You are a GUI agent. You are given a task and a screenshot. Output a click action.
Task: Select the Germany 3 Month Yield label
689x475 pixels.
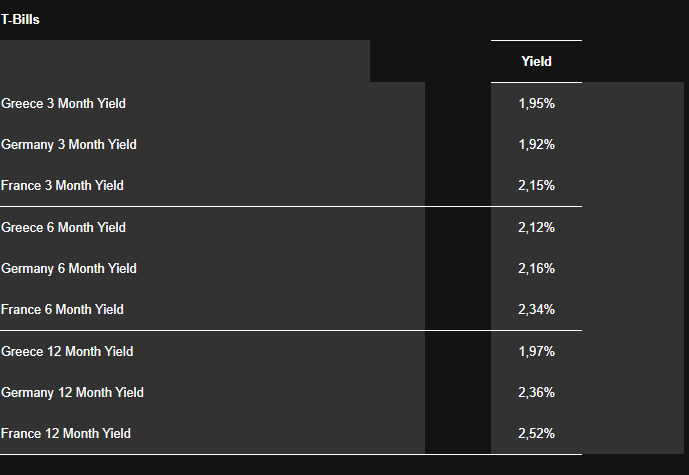pos(69,145)
